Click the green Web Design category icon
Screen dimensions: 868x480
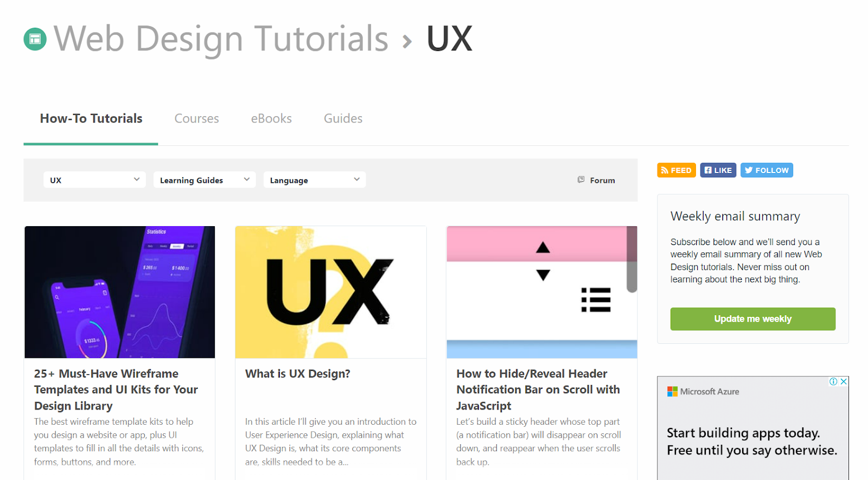35,39
